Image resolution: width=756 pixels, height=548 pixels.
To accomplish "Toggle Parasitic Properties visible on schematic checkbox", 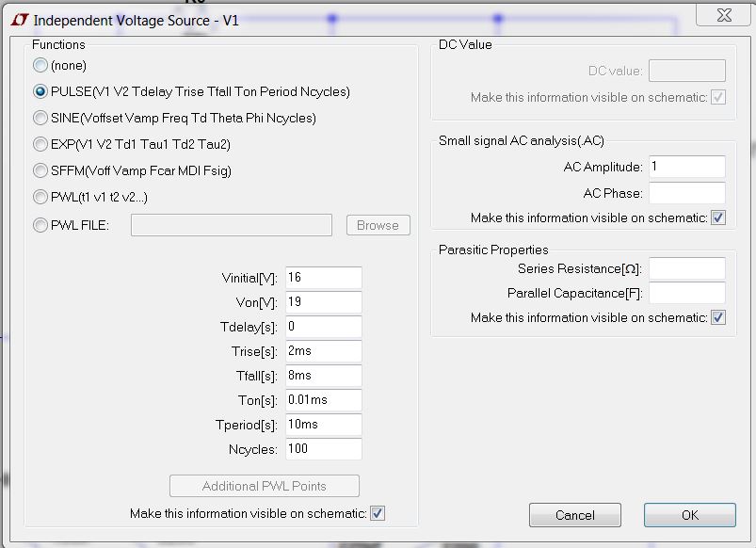I will [x=718, y=317].
